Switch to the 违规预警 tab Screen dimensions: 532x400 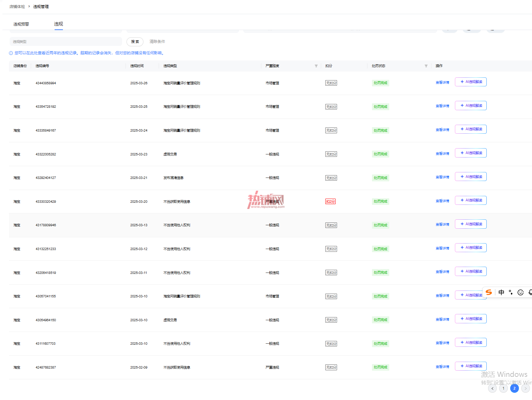tap(21, 24)
